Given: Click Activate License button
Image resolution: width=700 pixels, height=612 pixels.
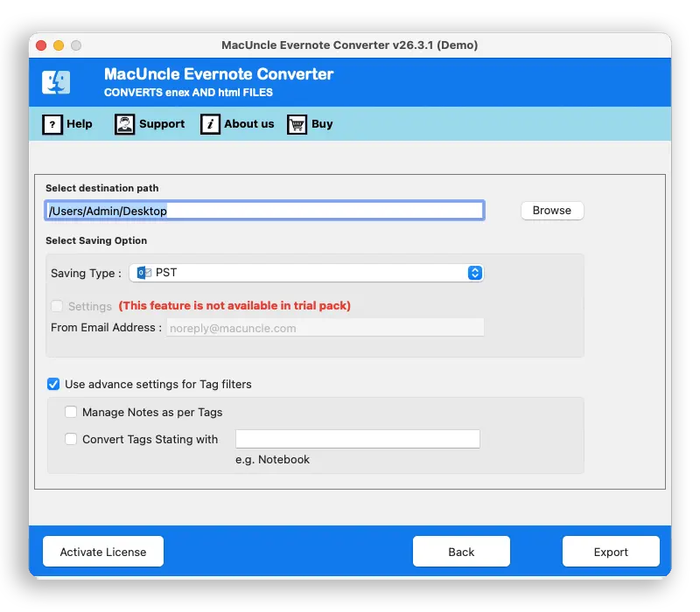Looking at the screenshot, I should point(103,552).
